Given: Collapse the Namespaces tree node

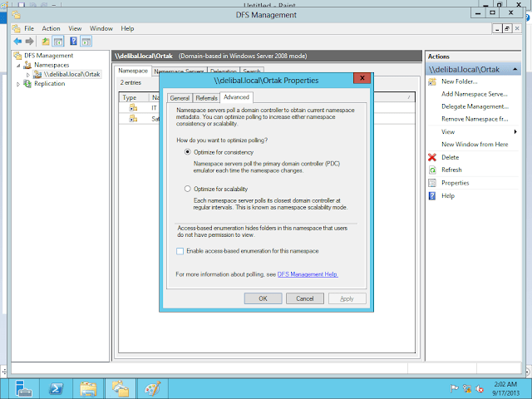Looking at the screenshot, I should pyautogui.click(x=18, y=65).
